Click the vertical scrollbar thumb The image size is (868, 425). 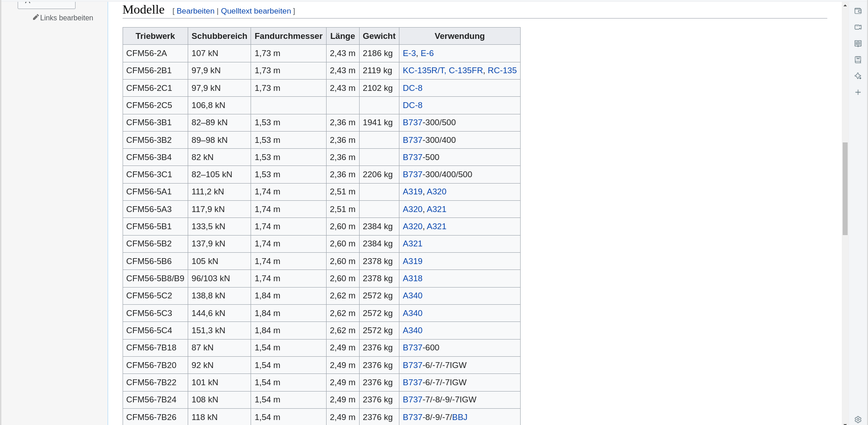845,189
